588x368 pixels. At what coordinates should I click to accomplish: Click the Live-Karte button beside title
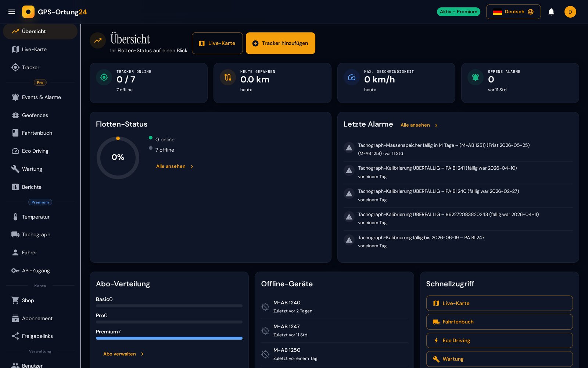click(x=217, y=43)
